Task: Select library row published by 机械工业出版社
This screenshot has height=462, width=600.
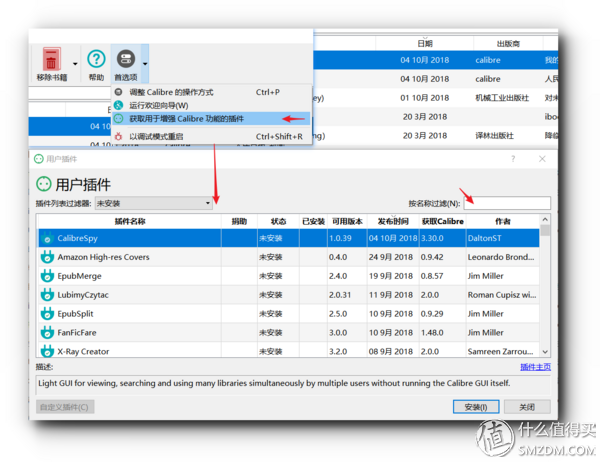Action: (435, 98)
